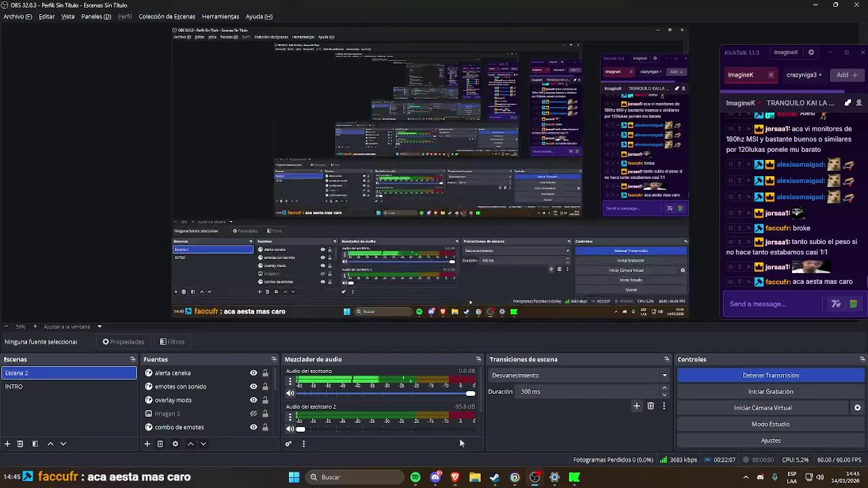Open Discord from the taskbar
This screenshot has width=868, height=488.
pyautogui.click(x=435, y=477)
